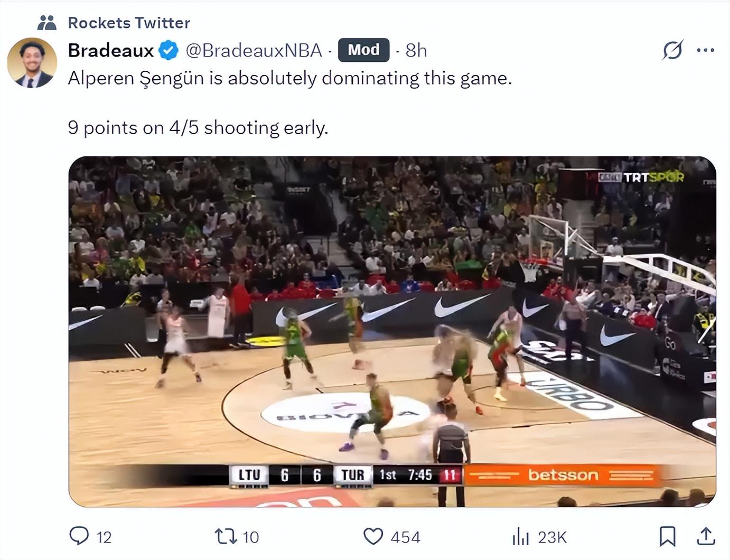
Task: Like the tweet with the heart icon
Action: point(373,537)
